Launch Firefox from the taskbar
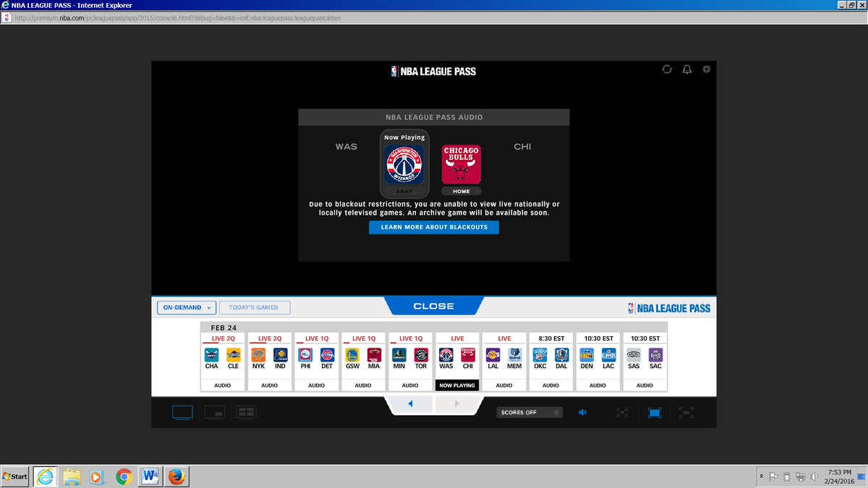 click(176, 476)
